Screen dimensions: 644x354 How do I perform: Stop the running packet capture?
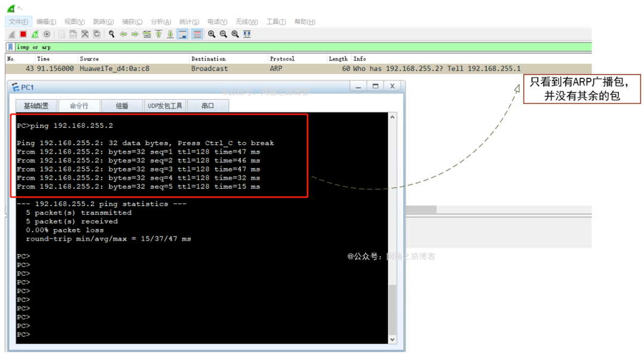(x=23, y=34)
